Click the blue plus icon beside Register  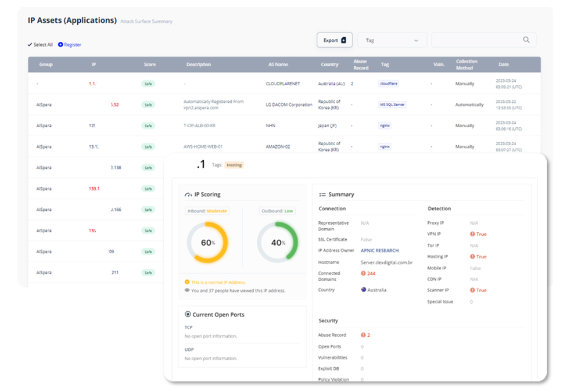60,45
